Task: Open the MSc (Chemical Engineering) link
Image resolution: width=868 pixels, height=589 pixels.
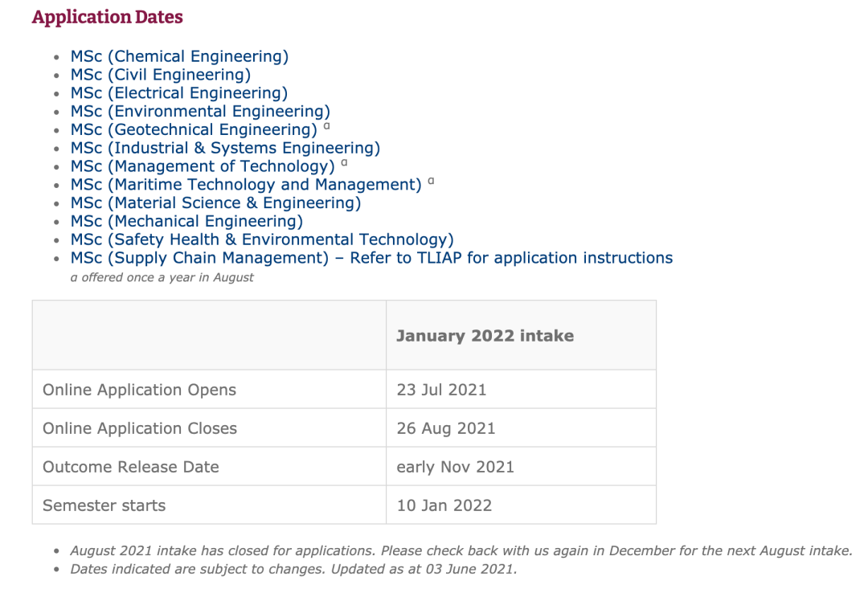Action: (x=179, y=56)
